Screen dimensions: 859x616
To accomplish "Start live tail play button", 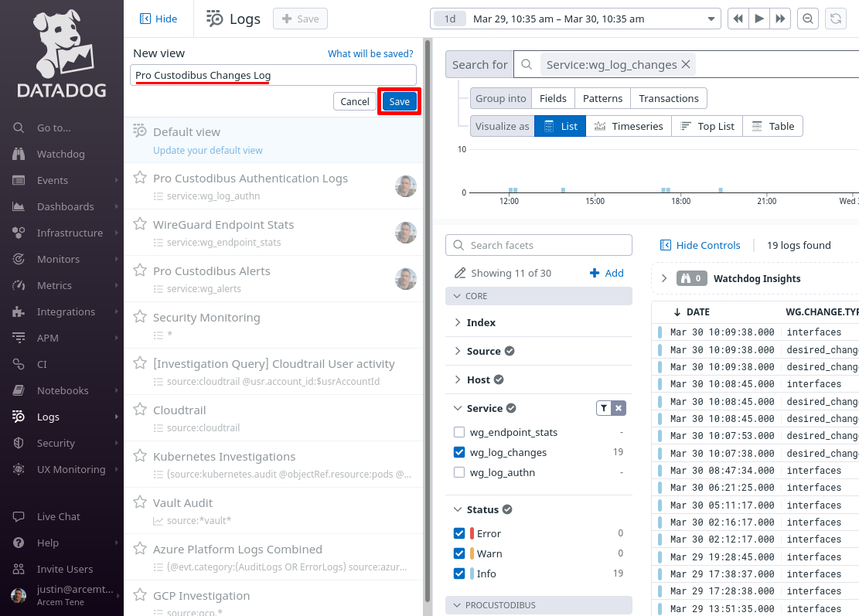I will 759,19.
